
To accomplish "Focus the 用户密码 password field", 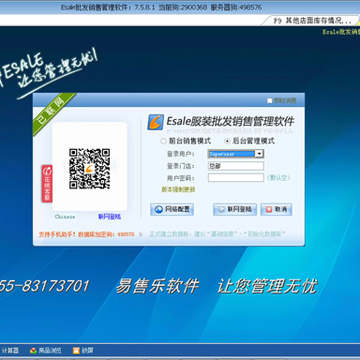I will [x=236, y=178].
